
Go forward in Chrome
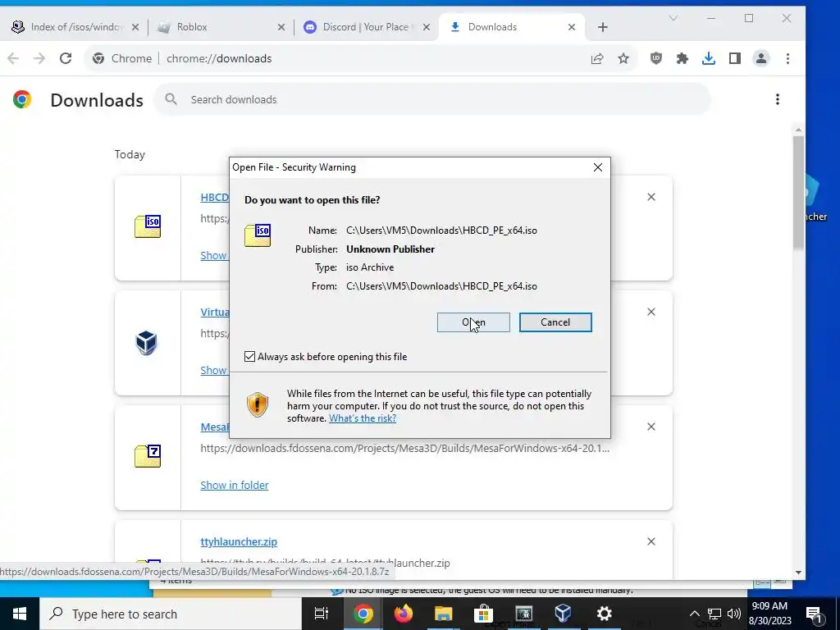(39, 58)
